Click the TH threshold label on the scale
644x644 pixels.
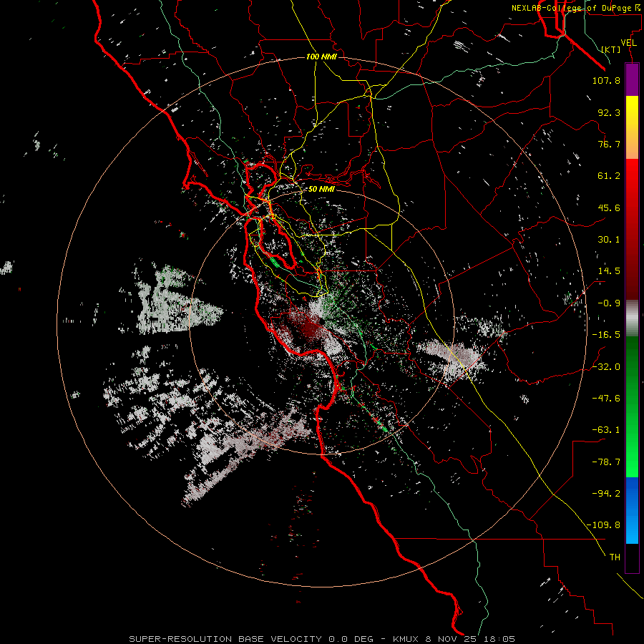pos(615,557)
